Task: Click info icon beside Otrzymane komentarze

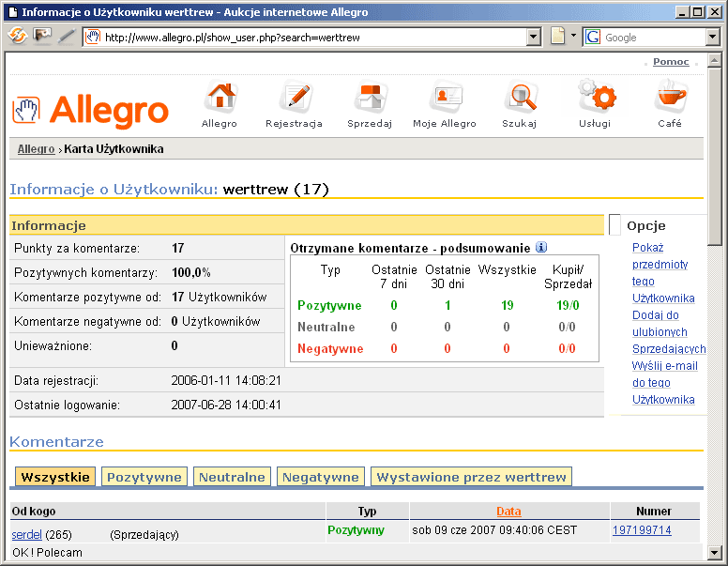Action: [x=541, y=247]
